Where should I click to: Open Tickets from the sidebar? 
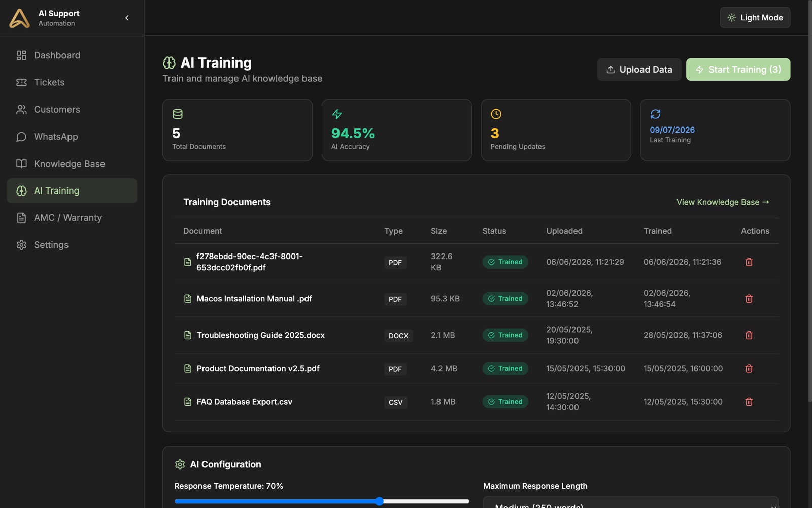(72, 82)
